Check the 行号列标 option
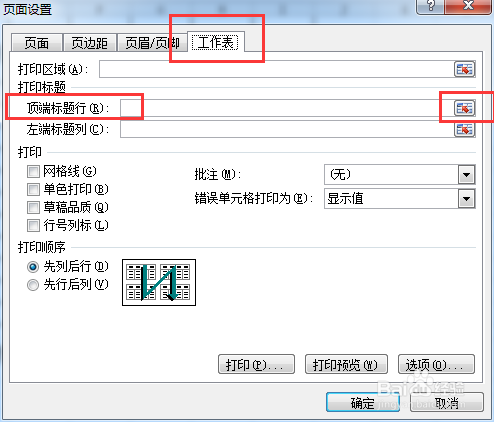Viewport: 494px width, 422px height. (x=33, y=226)
